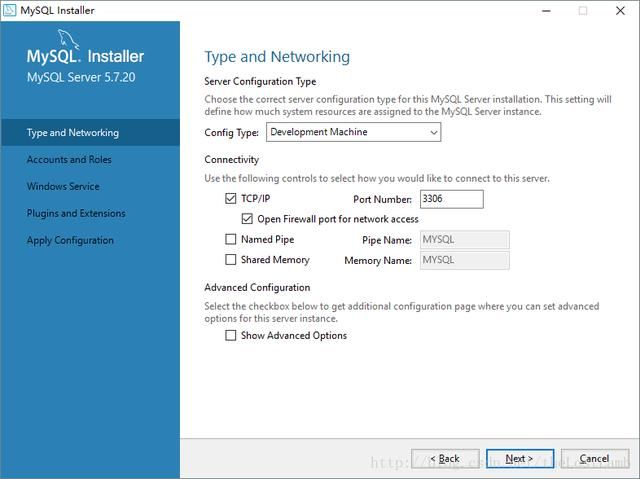Image resolution: width=640 pixels, height=479 pixels.
Task: Uncheck Open Firewall port for network access
Action: [x=247, y=219]
